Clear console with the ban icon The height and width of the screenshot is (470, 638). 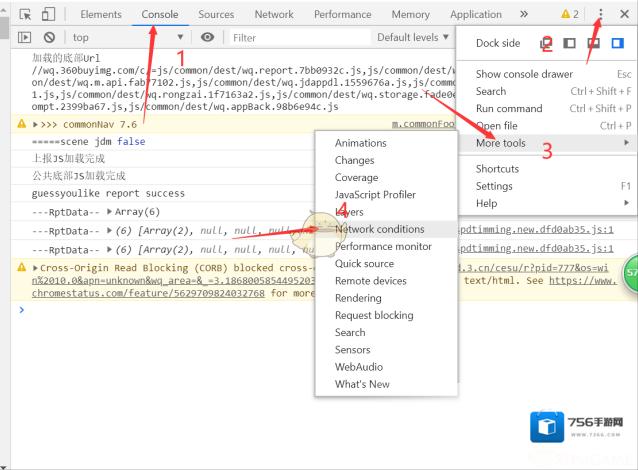48,37
